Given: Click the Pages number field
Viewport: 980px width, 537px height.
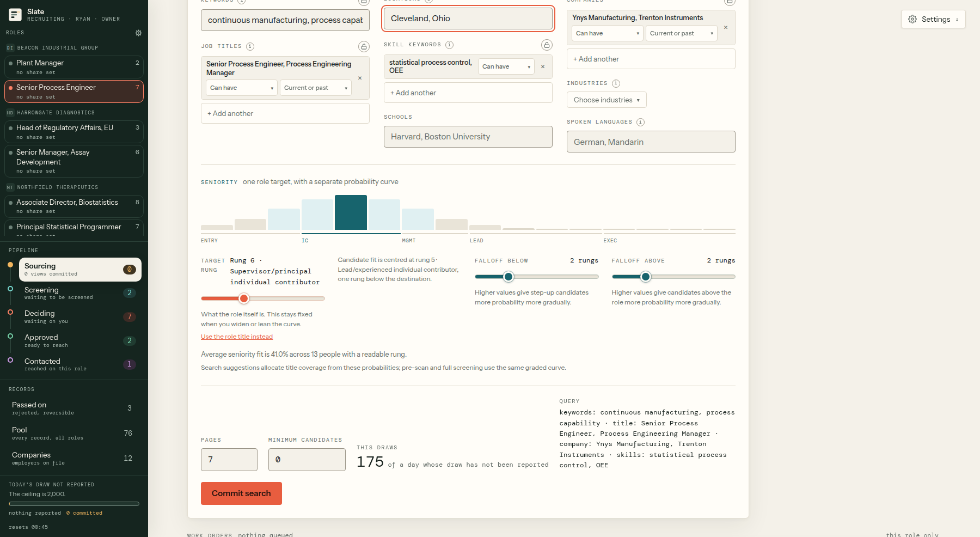Looking at the screenshot, I should (229, 460).
